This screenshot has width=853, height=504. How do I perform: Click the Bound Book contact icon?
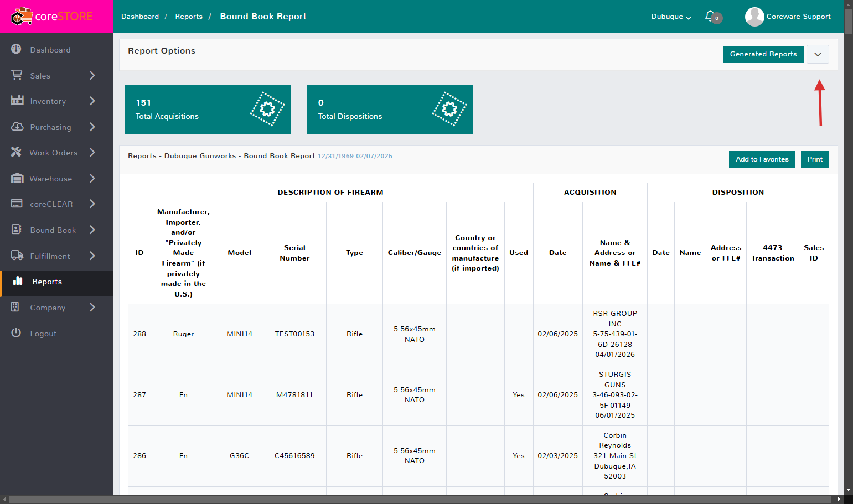coord(17,230)
